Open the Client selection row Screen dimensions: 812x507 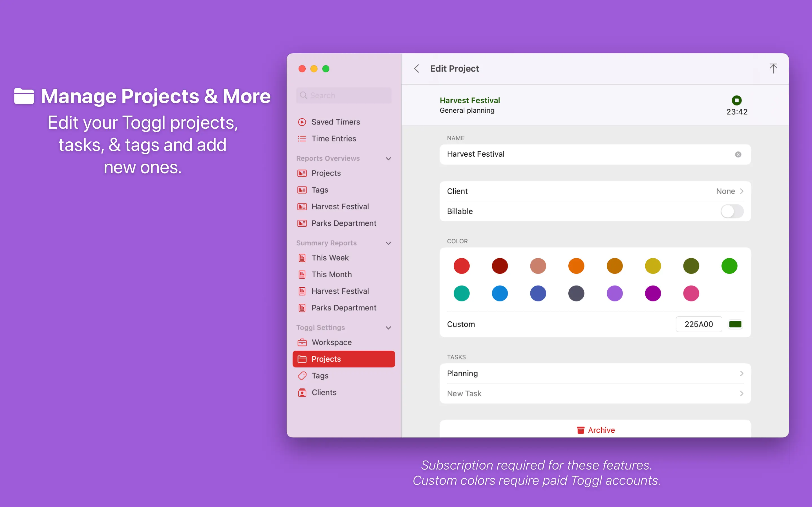tap(595, 191)
